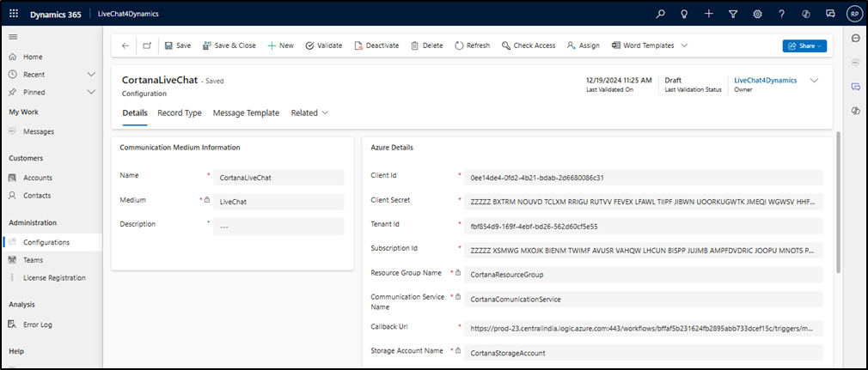The height and width of the screenshot is (370, 868).
Task: Go back using the back arrow
Action: (x=125, y=45)
